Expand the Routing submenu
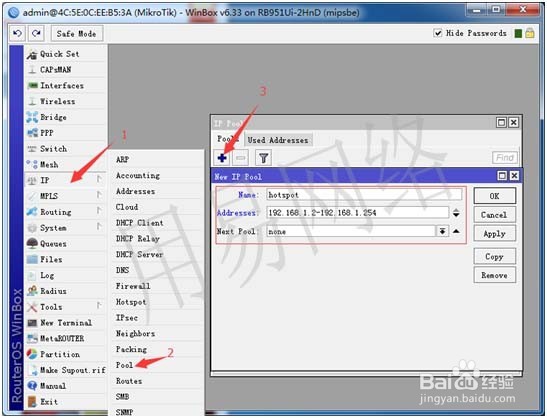The width and height of the screenshot is (547, 418). tap(66, 212)
